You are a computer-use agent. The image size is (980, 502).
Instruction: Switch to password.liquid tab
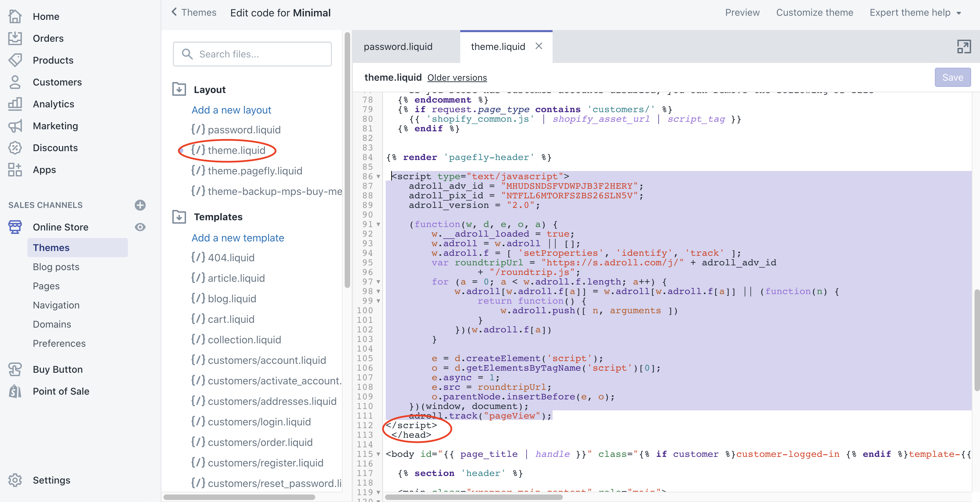[x=398, y=47]
